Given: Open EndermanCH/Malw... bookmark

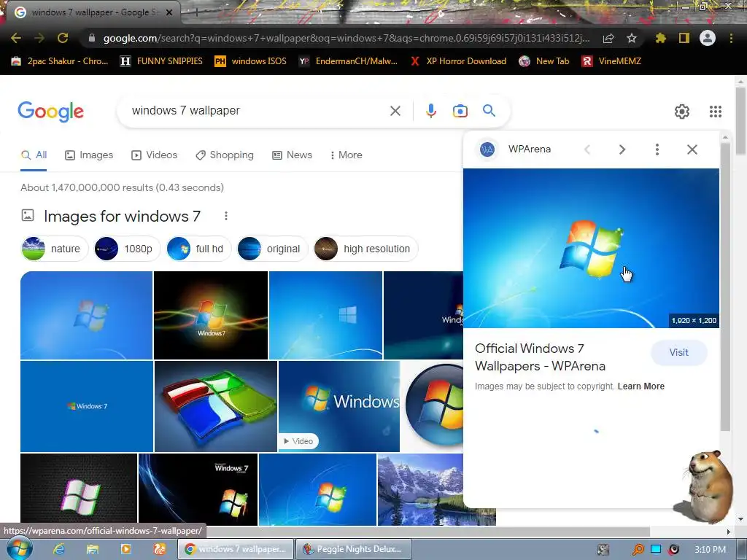Looking at the screenshot, I should [348, 61].
